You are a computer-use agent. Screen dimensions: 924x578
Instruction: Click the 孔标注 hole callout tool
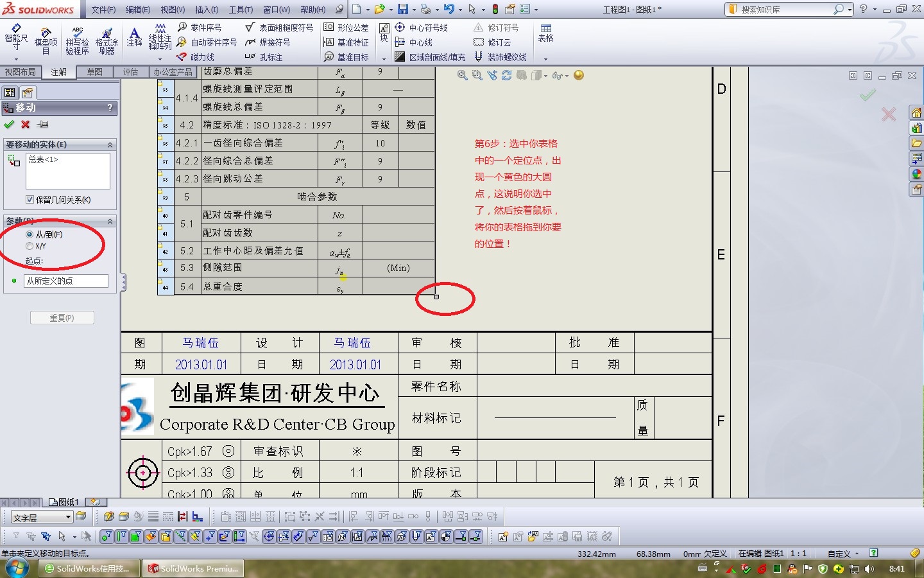click(264, 57)
